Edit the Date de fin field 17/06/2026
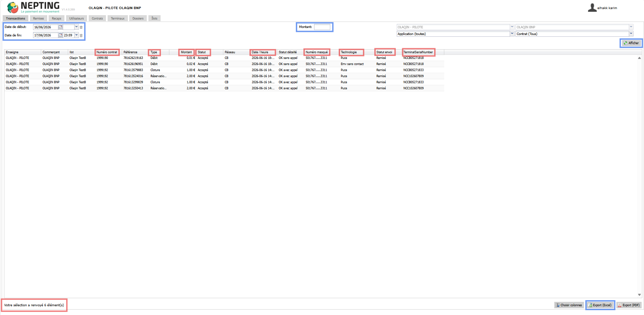The image size is (644, 315). tap(46, 35)
